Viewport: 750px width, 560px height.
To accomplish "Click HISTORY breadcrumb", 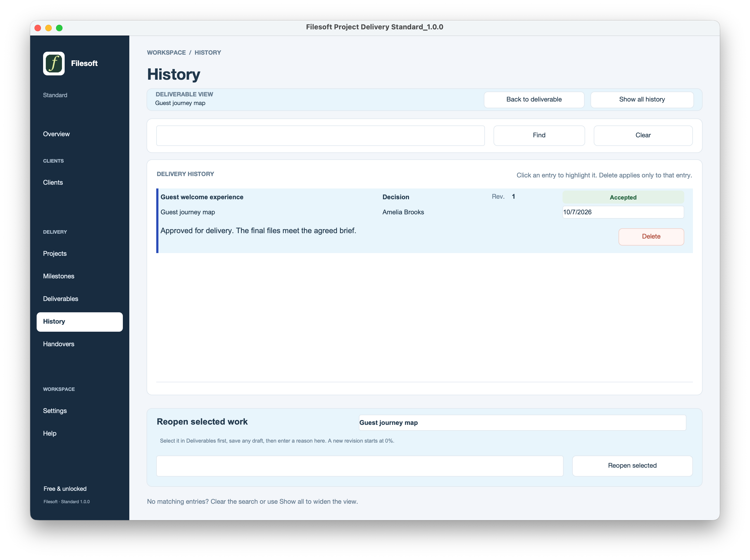I will point(207,52).
